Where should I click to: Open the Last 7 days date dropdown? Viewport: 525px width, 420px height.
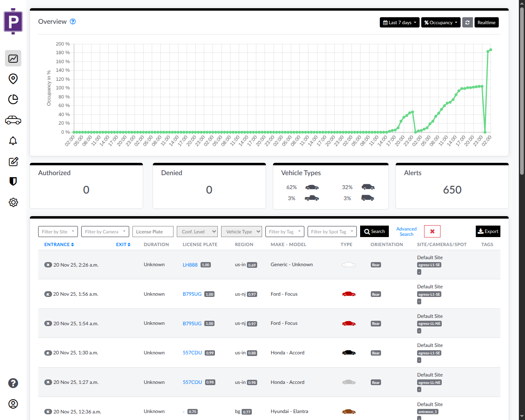coord(399,22)
